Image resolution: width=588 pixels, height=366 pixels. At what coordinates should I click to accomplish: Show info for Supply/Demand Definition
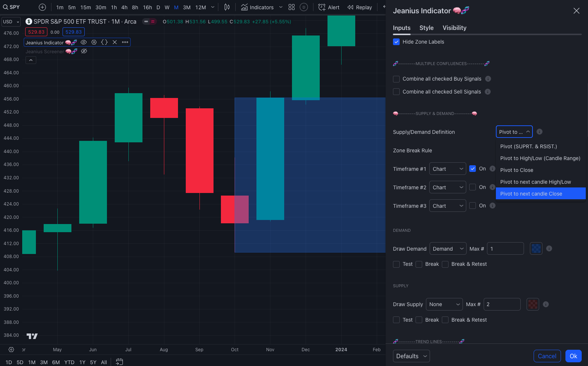point(540,132)
